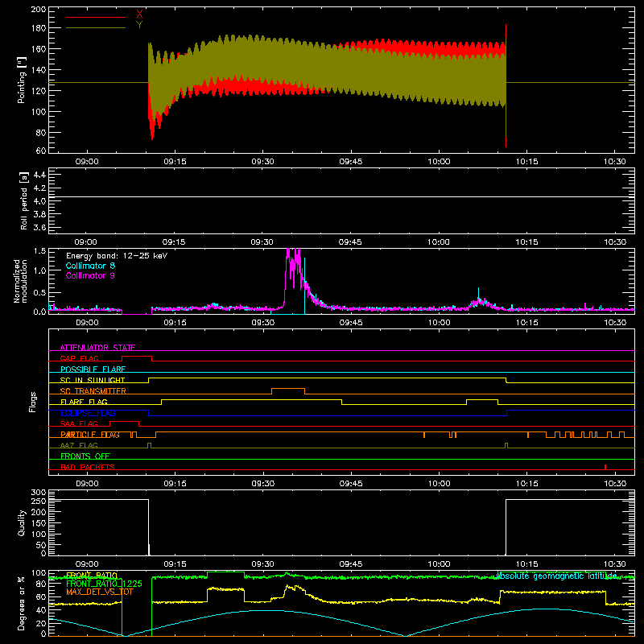Click the 250 label on Quality axis

click(39, 501)
